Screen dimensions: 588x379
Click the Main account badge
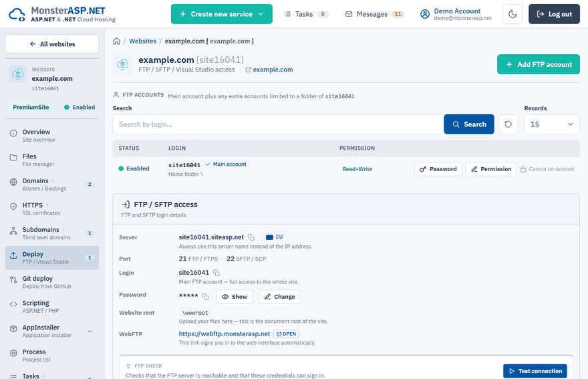[x=226, y=164]
